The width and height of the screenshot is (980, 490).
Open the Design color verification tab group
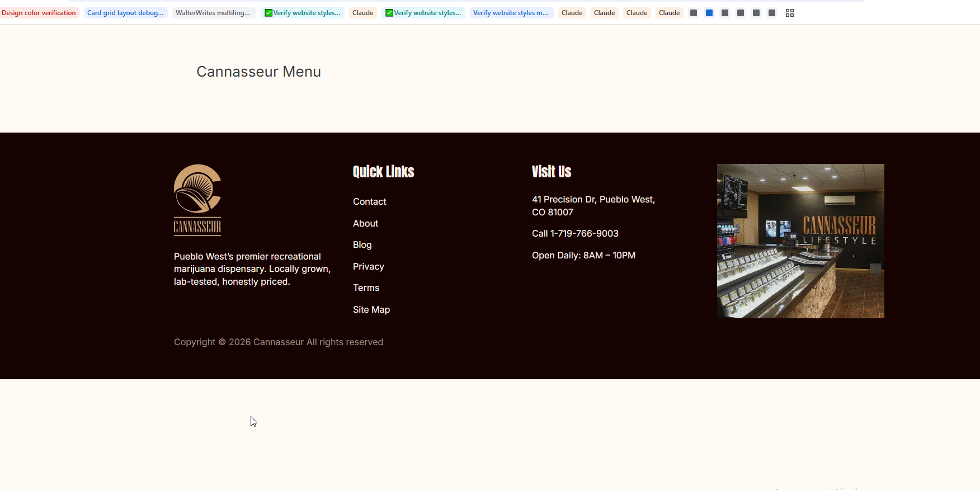39,13
